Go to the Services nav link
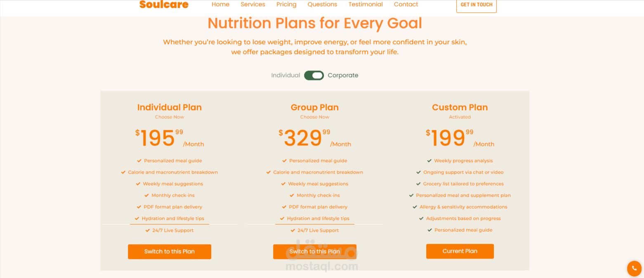644x278 pixels. [x=253, y=5]
